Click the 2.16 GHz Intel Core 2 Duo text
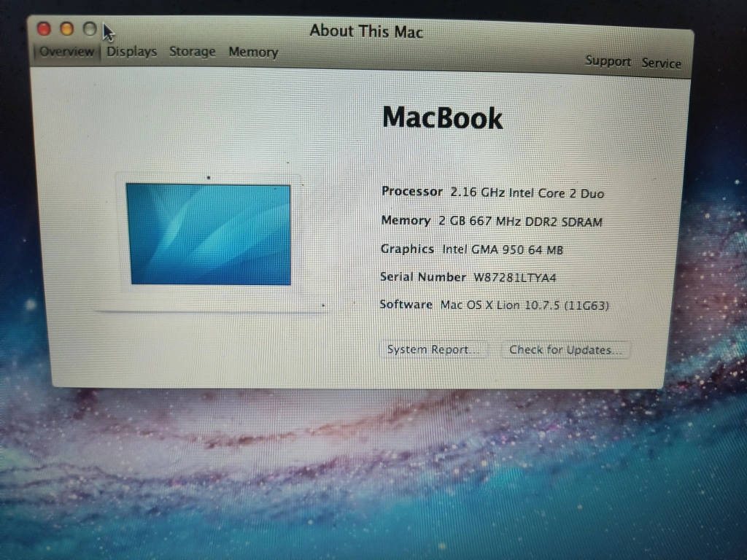 (x=527, y=193)
